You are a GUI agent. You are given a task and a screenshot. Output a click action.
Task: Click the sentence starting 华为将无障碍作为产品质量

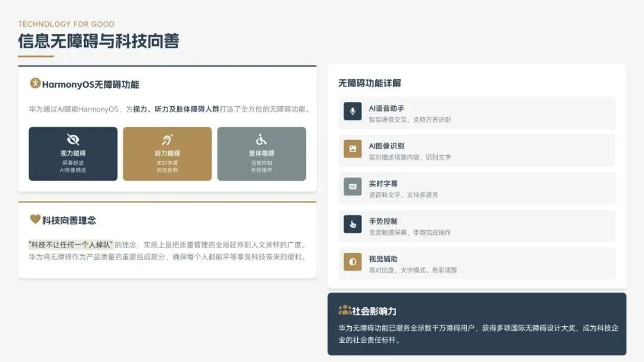point(168,257)
